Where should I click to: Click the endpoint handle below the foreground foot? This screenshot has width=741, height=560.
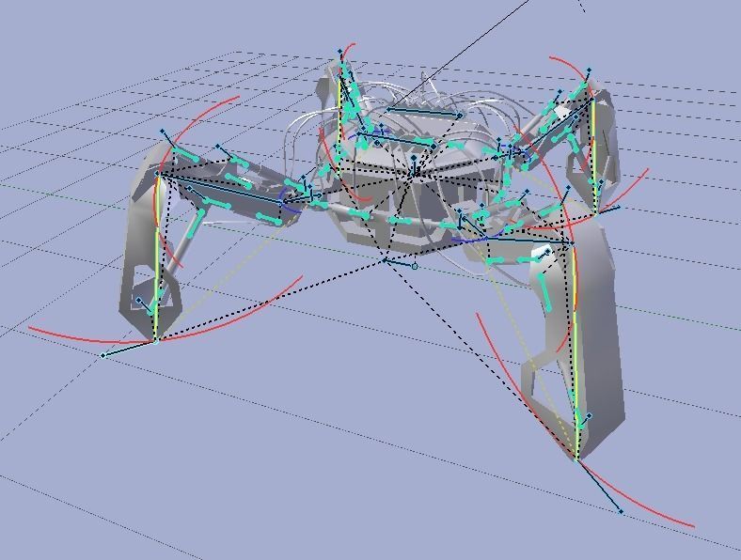pos(621,511)
